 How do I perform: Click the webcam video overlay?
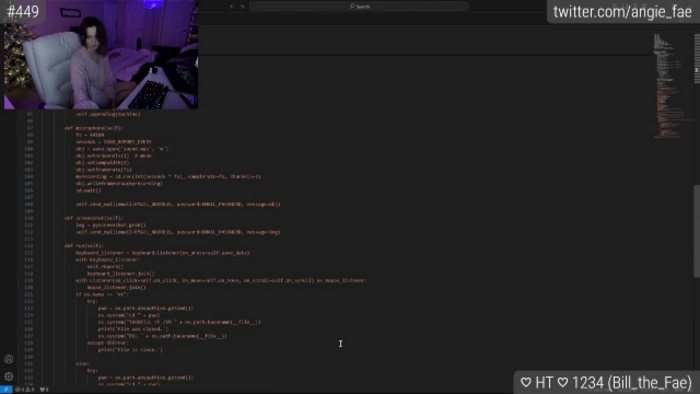(101, 54)
